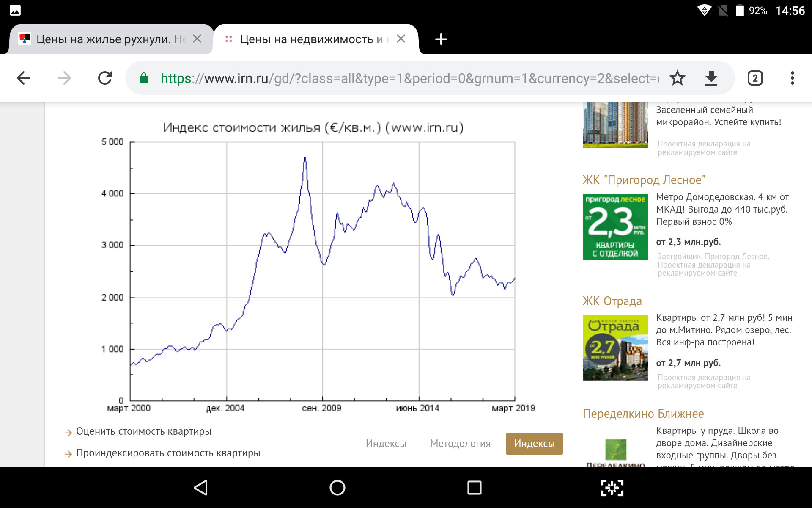Image resolution: width=812 pixels, height=508 pixels.
Task: Tap the picture notification icon in status bar
Action: coord(15,10)
